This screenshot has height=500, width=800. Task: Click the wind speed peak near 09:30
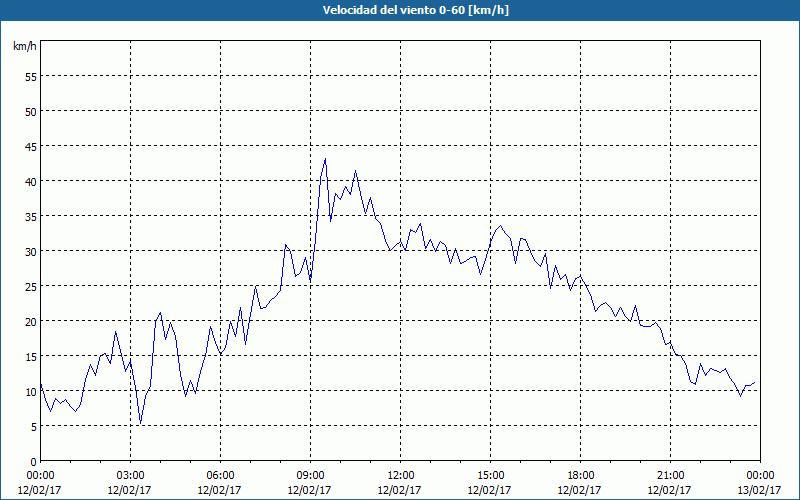325,159
